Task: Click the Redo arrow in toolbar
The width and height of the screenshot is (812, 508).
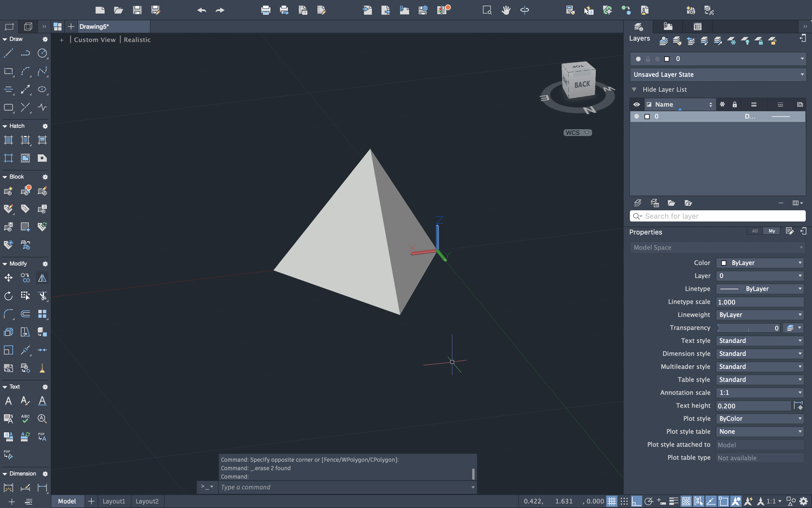Action: (220, 10)
